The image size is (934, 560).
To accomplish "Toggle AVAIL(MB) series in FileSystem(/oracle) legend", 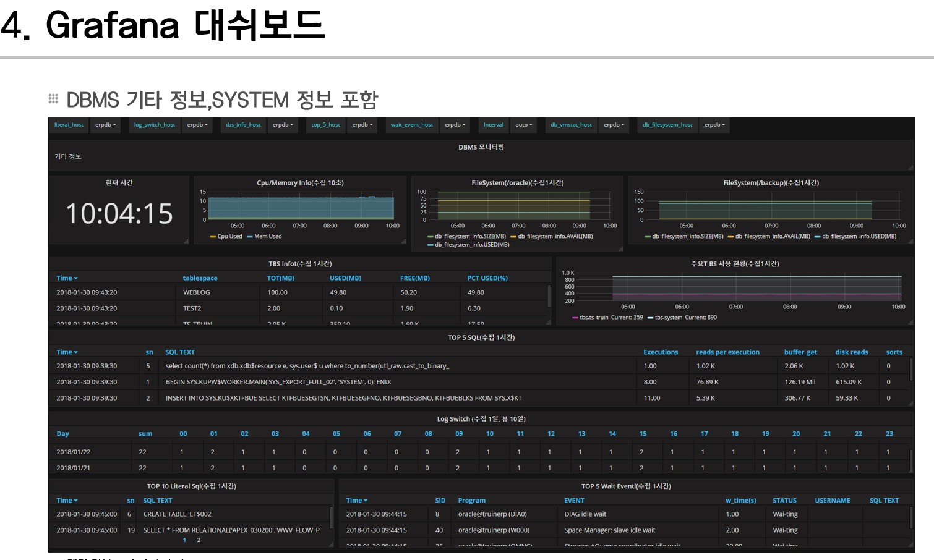I will [x=555, y=236].
